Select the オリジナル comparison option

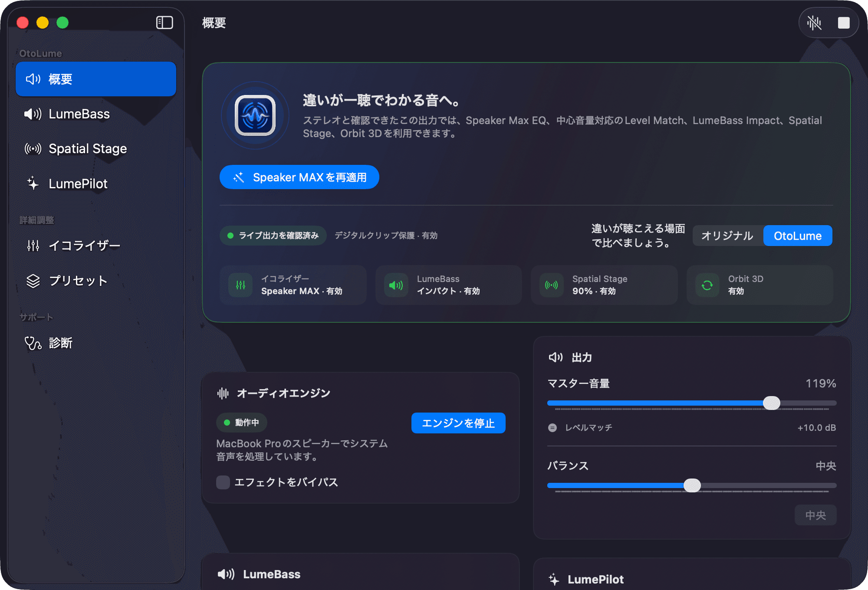[728, 236]
